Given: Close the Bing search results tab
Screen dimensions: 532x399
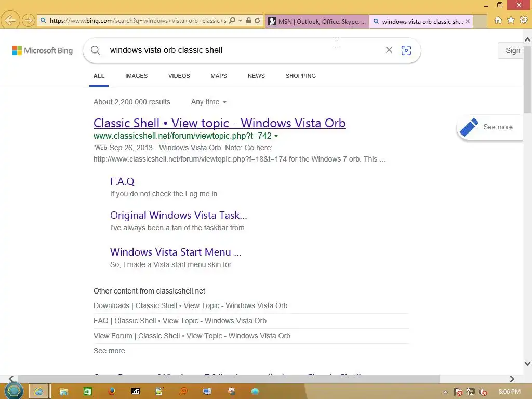Looking at the screenshot, I should tap(468, 21).
